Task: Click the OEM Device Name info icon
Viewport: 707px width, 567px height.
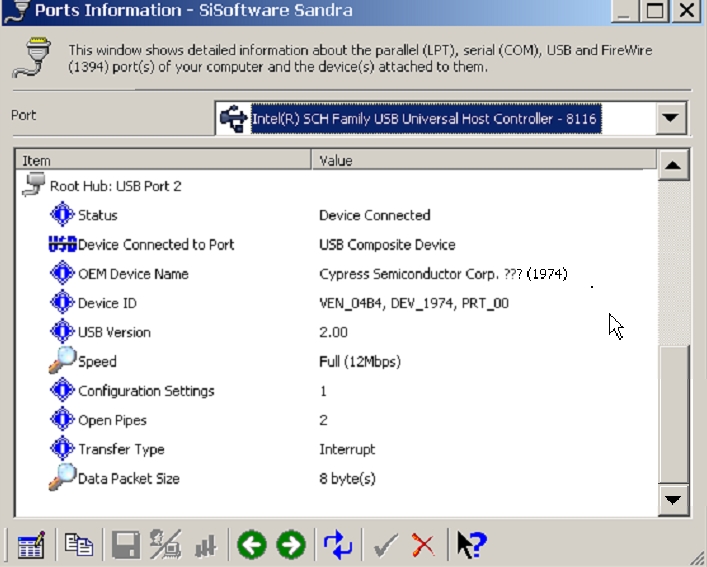Action: coord(62,273)
